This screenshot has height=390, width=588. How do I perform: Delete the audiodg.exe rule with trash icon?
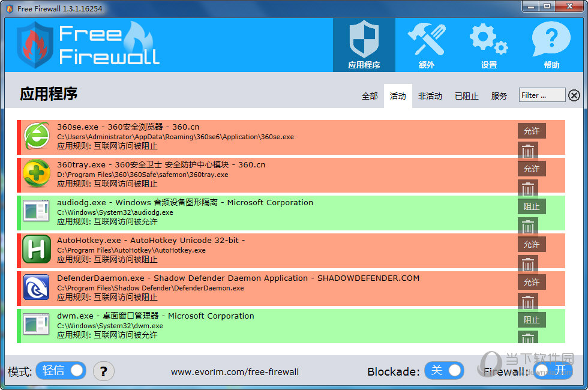tap(528, 226)
